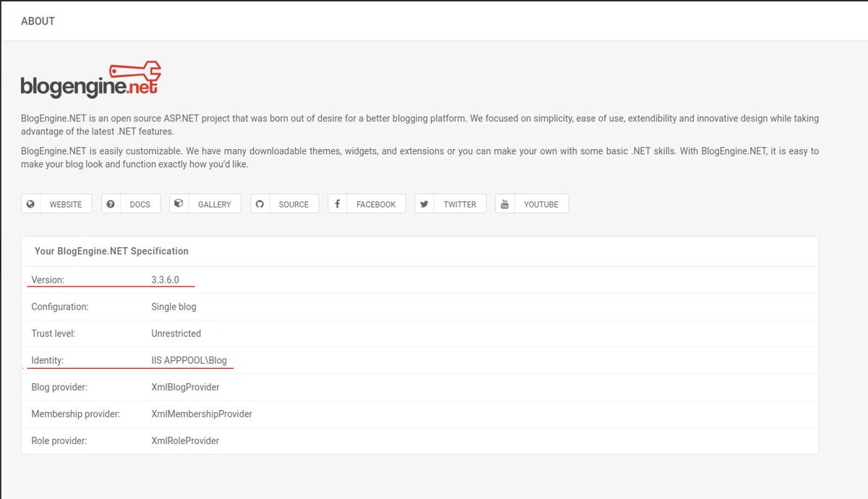Image resolution: width=868 pixels, height=499 pixels.
Task: Click the 'Role provider:' label
Action: click(59, 440)
